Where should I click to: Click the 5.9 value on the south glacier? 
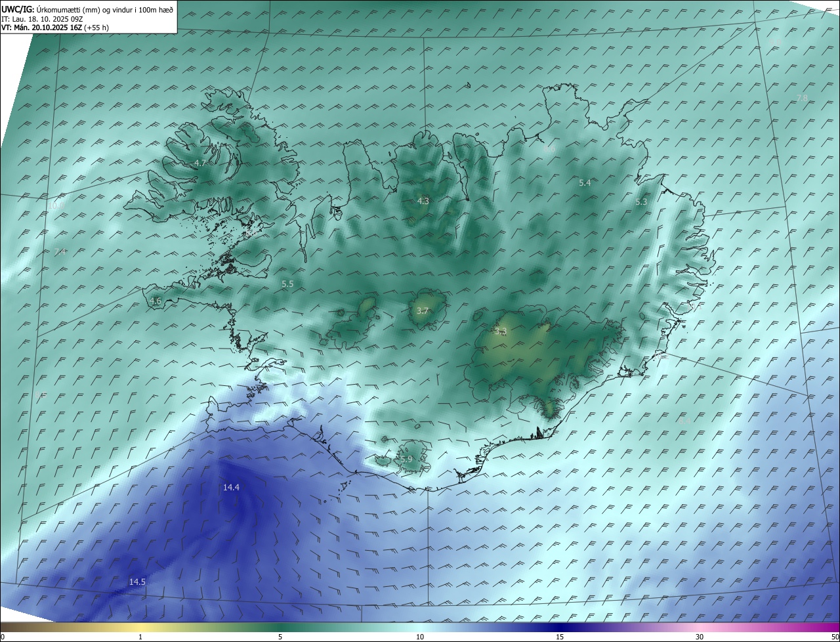pyautogui.click(x=406, y=459)
